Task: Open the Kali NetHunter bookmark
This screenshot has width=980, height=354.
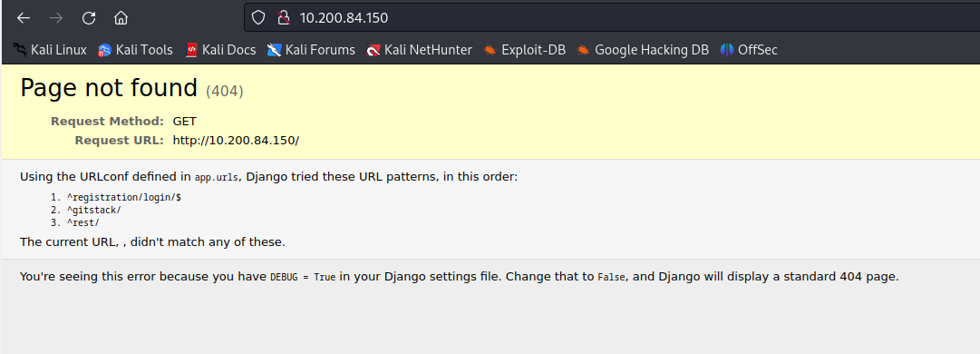Action: coord(420,50)
